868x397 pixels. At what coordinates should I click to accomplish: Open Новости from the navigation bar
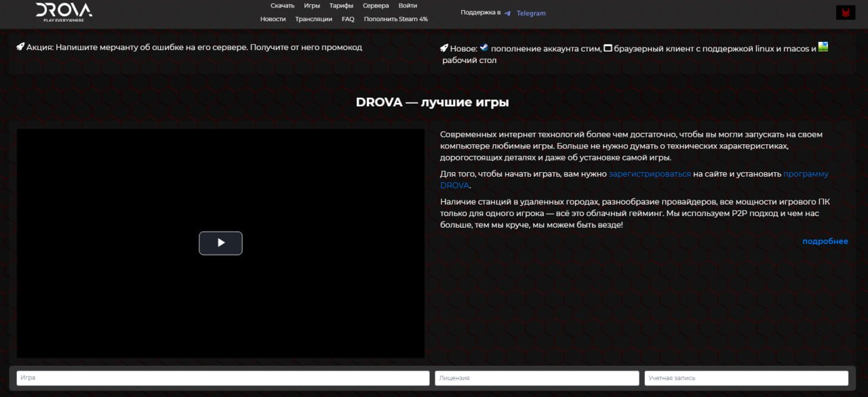tap(273, 19)
